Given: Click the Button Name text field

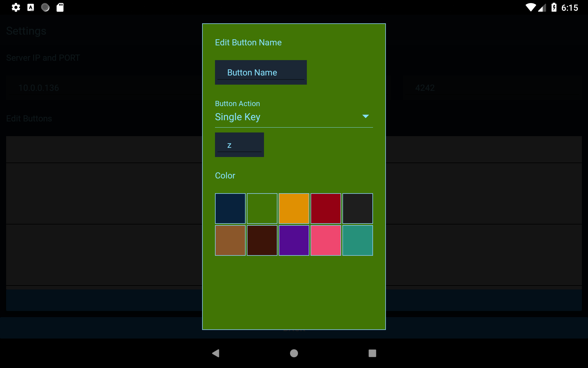Looking at the screenshot, I should tap(261, 72).
